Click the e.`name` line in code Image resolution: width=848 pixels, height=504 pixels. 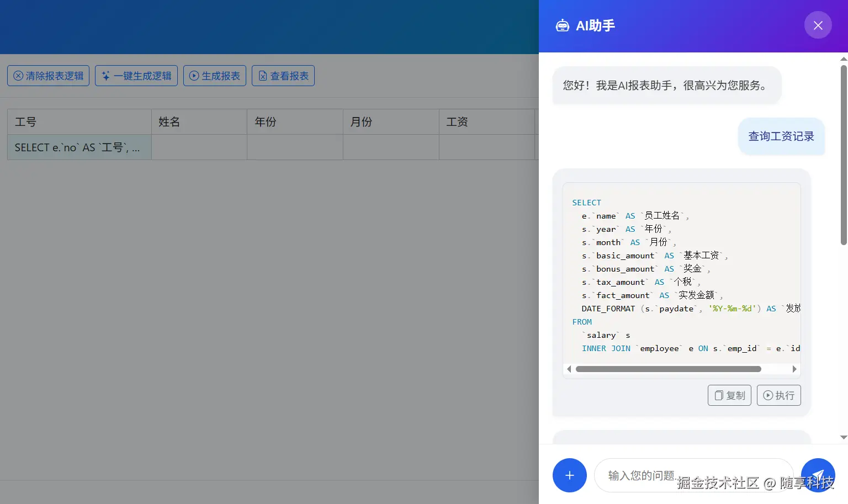pyautogui.click(x=635, y=216)
